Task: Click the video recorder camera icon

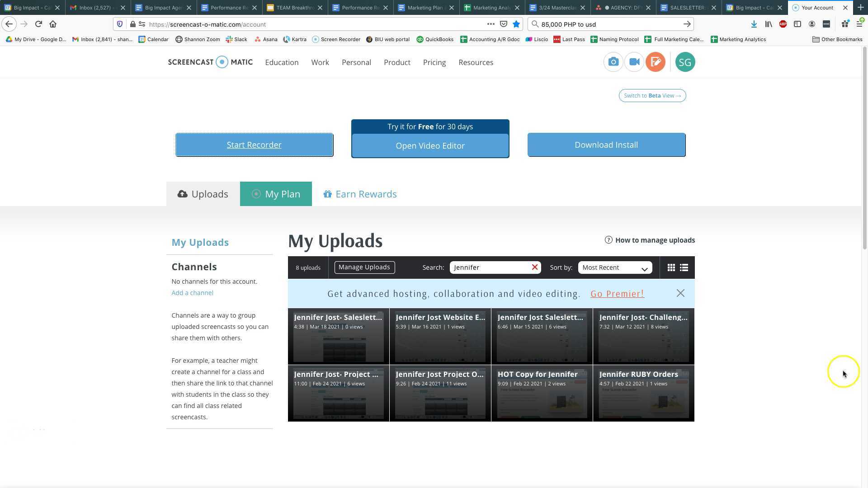Action: pyautogui.click(x=634, y=62)
